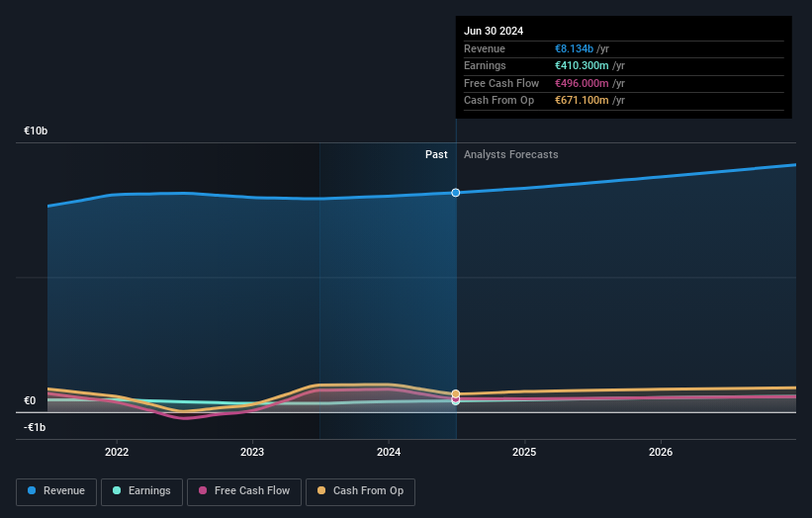The height and width of the screenshot is (518, 812).
Task: Click the Revenue data point marker on the blue line
Action: [x=455, y=193]
